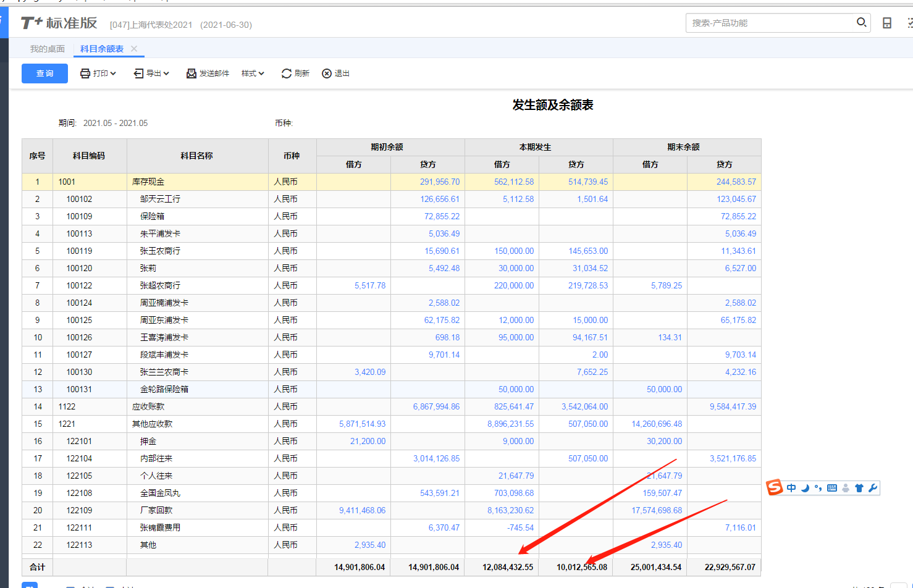Click the 内部往来 account name
913x588 pixels.
point(156,458)
